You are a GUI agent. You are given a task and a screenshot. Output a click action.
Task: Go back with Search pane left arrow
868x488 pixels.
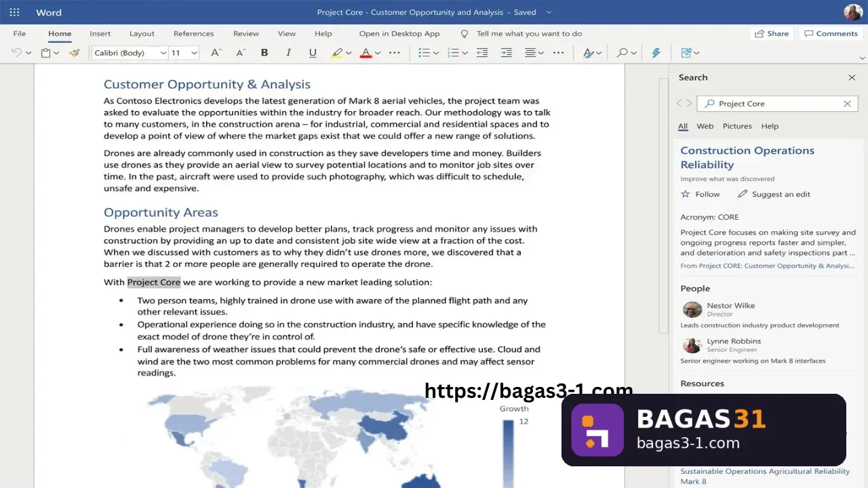pyautogui.click(x=679, y=104)
